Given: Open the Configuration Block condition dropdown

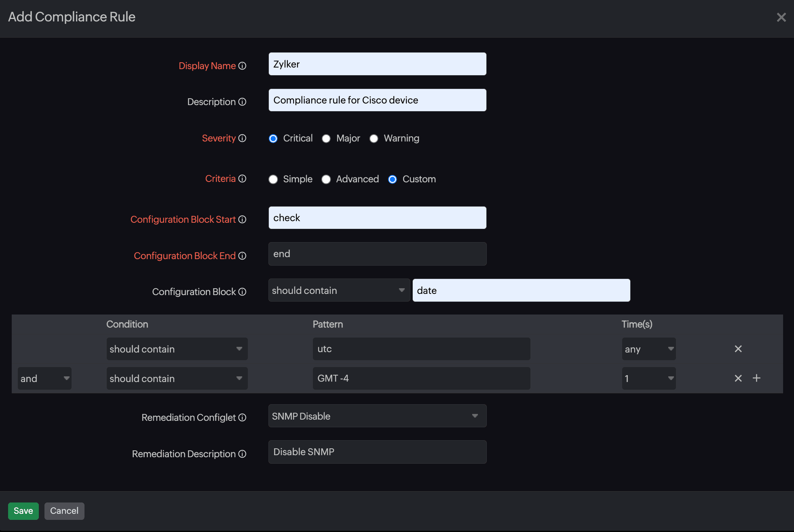Looking at the screenshot, I should click(x=339, y=290).
